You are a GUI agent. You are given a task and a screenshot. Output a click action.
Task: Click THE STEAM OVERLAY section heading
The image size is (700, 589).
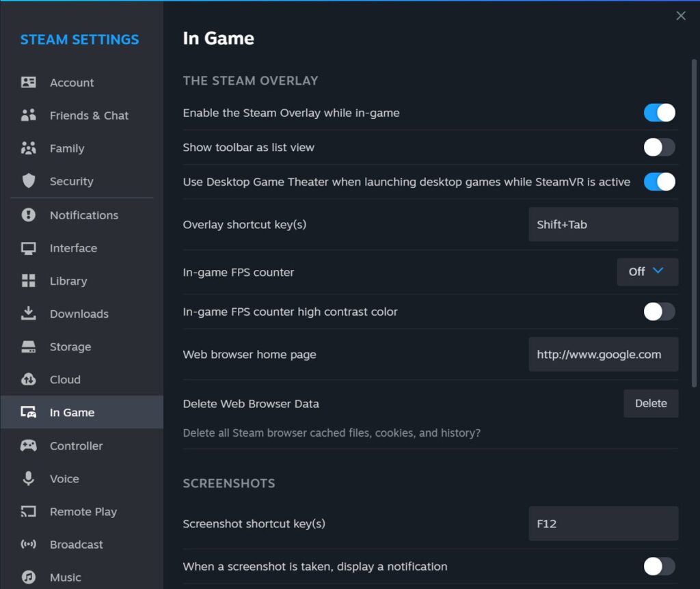coord(250,81)
